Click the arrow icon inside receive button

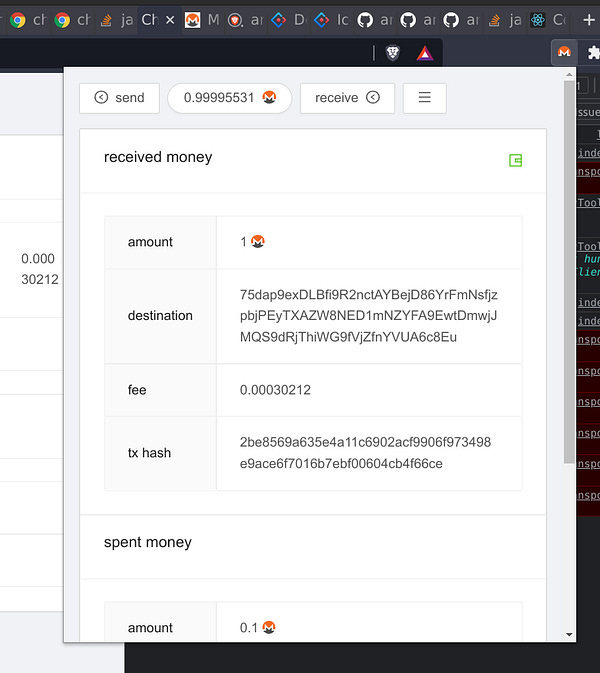373,97
